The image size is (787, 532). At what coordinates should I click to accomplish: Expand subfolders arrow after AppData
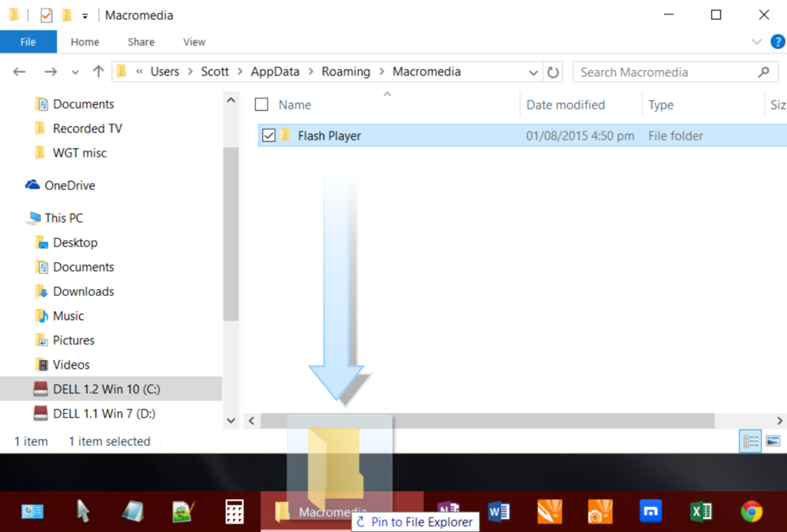click(310, 71)
